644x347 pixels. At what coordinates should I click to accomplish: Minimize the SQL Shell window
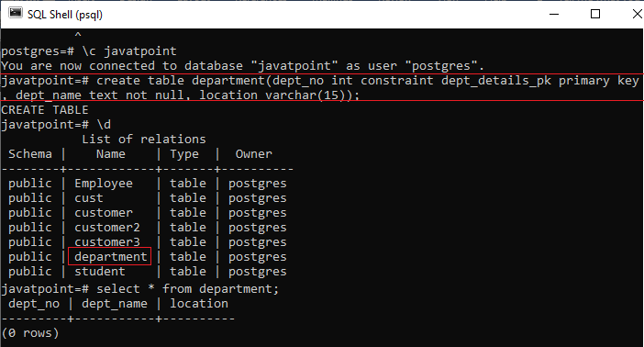coord(554,14)
